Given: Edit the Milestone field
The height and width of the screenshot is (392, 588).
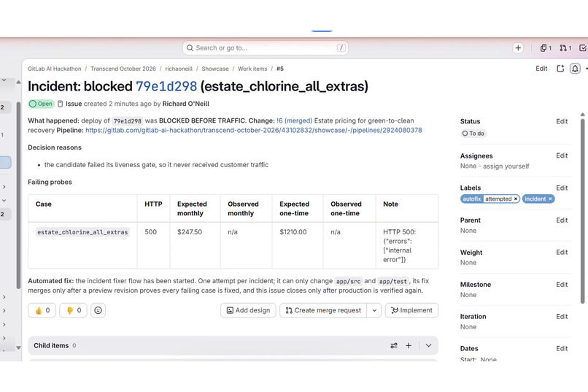Looking at the screenshot, I should tap(562, 285).
